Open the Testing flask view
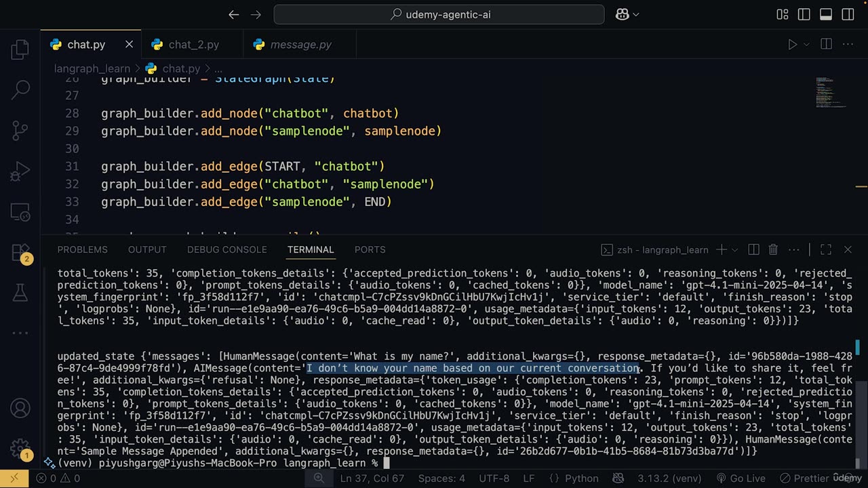This screenshot has width=868, height=488. click(20, 292)
